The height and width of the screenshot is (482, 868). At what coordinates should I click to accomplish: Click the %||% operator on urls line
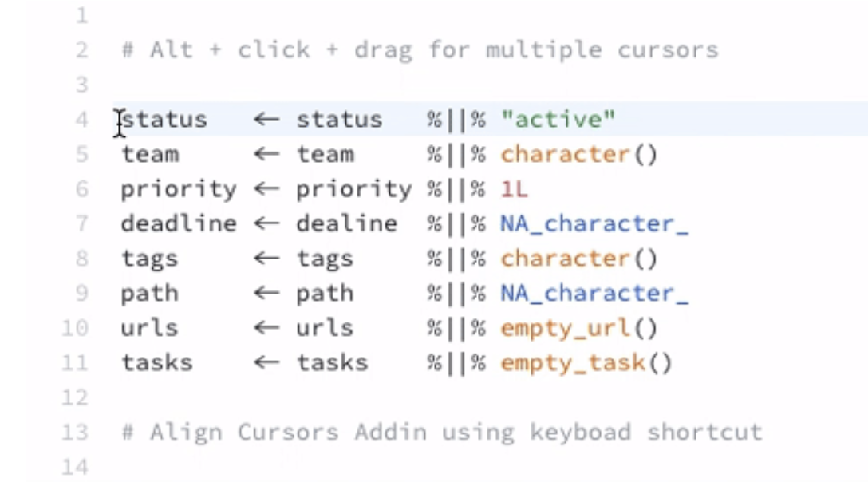(x=456, y=328)
